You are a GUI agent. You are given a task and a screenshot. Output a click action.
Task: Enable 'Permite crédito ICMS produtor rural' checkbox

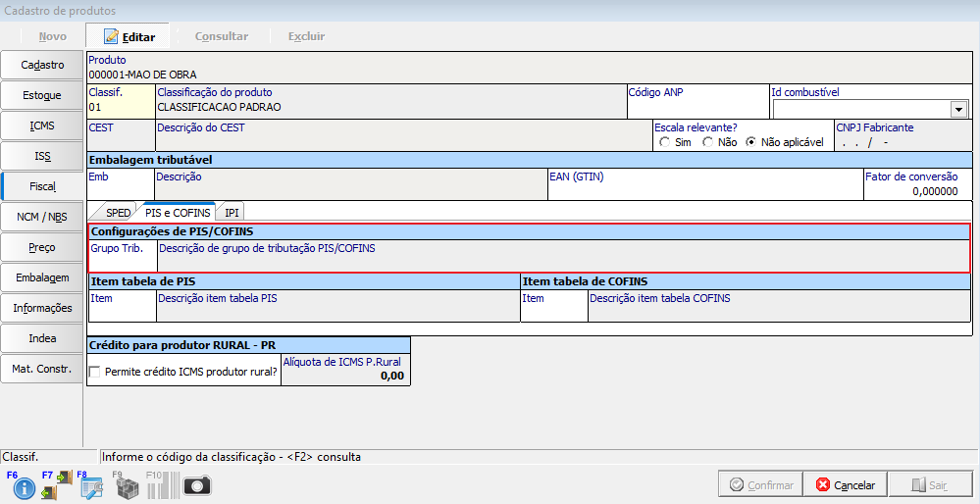click(x=95, y=372)
